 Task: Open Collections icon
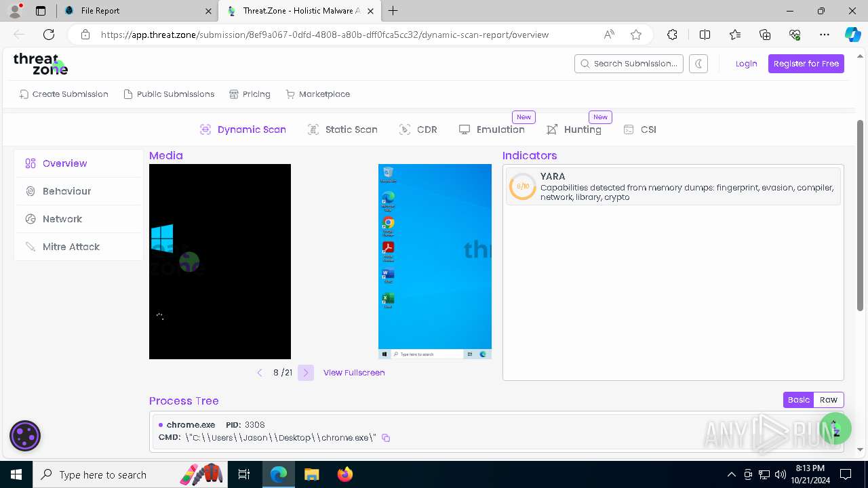click(765, 35)
